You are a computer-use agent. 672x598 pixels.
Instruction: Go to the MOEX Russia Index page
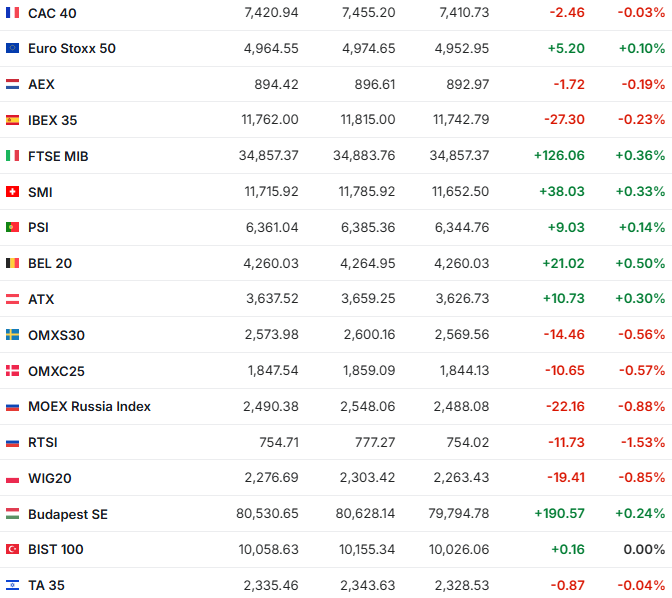tap(89, 406)
